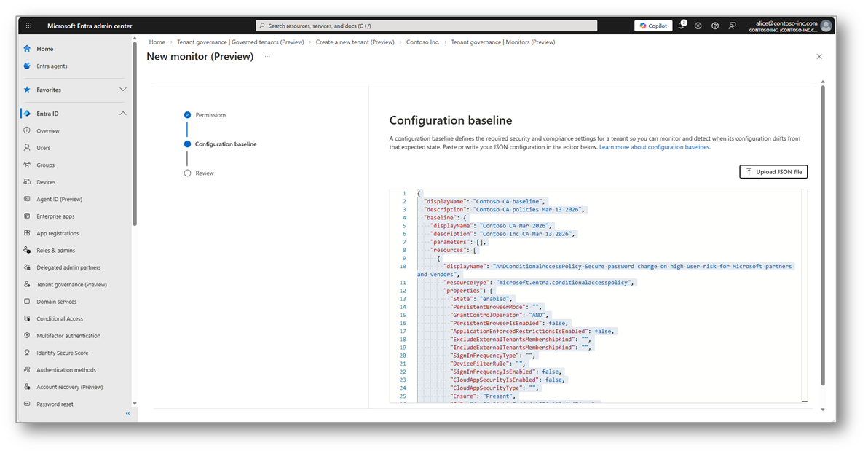The width and height of the screenshot is (868, 454).
Task: Click the notifications bell icon
Action: pyautogui.click(x=681, y=26)
